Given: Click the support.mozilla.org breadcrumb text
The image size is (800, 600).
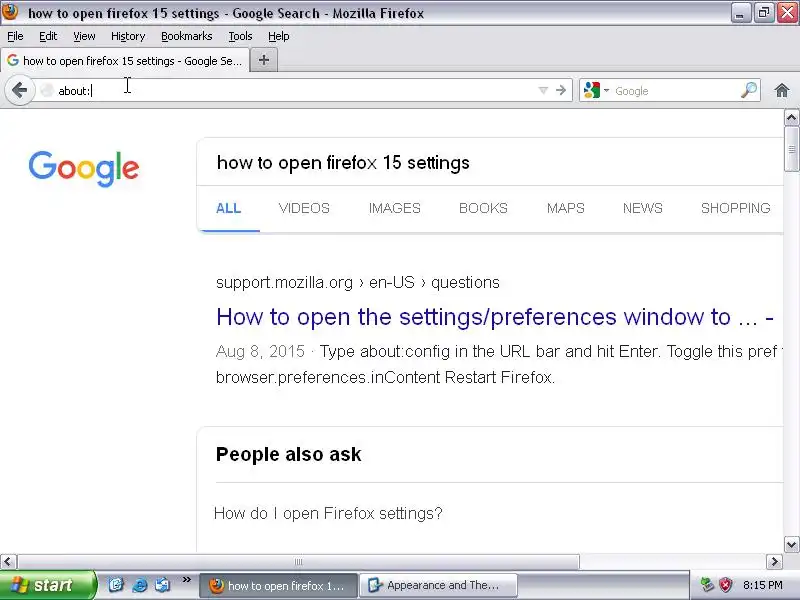Looking at the screenshot, I should tap(358, 282).
